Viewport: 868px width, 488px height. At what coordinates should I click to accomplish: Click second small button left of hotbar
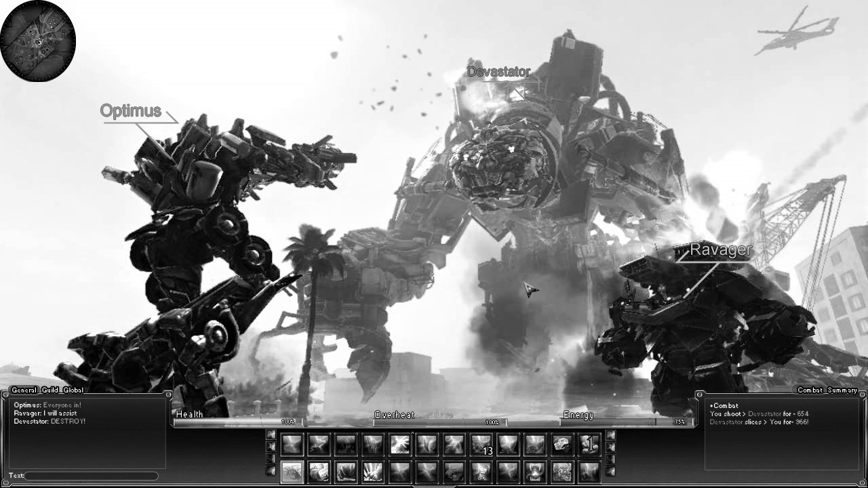pyautogui.click(x=271, y=447)
